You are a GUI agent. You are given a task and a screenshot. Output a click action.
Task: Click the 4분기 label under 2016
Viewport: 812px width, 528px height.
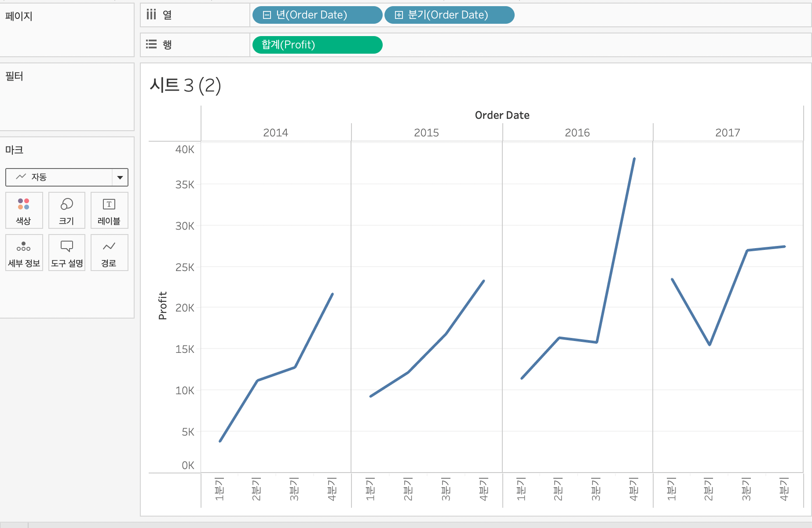pos(634,489)
